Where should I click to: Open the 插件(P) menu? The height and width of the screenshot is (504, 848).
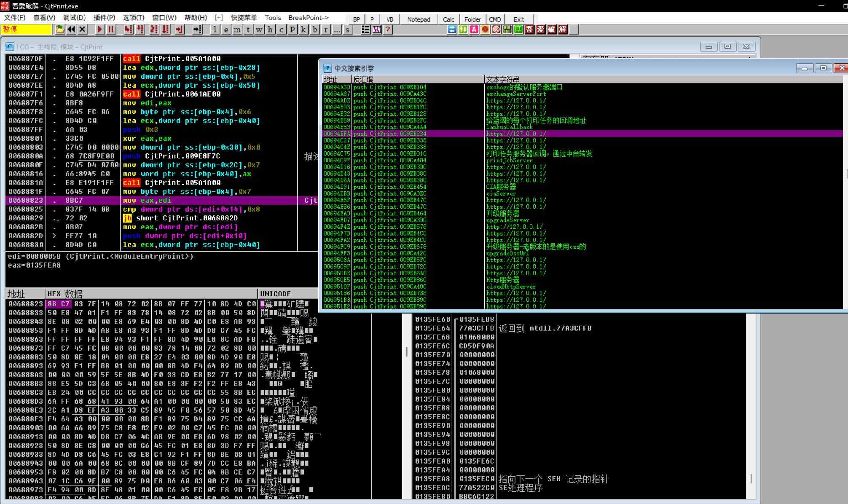point(104,18)
